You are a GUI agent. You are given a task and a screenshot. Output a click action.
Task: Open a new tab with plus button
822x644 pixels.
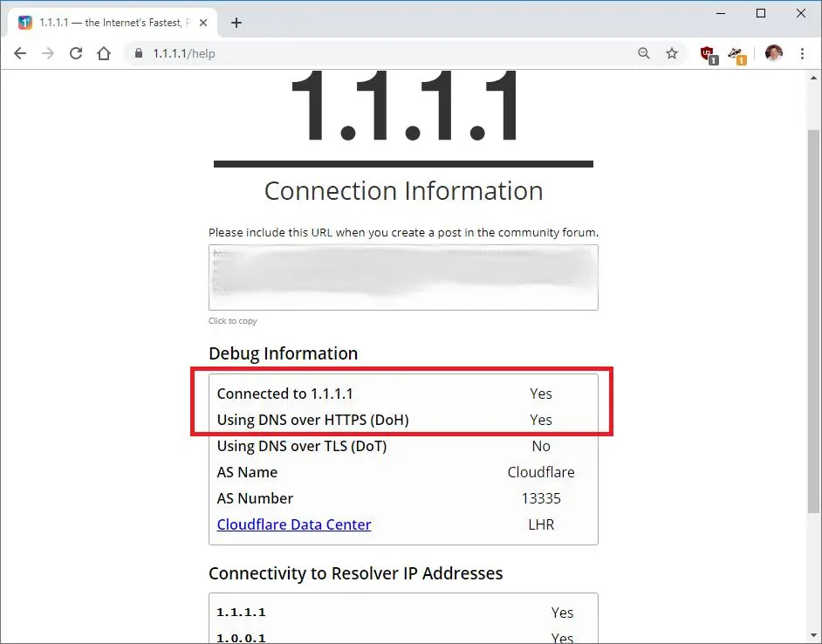tap(236, 23)
